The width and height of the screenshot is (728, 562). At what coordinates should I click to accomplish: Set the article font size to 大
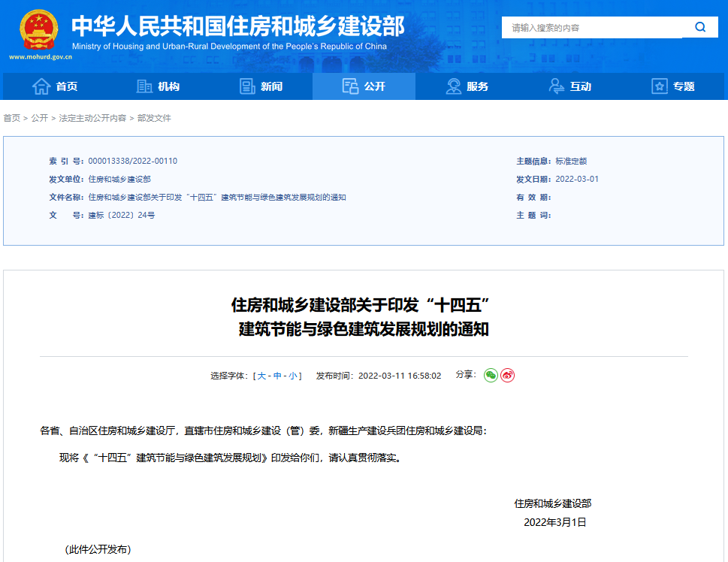pyautogui.click(x=261, y=376)
